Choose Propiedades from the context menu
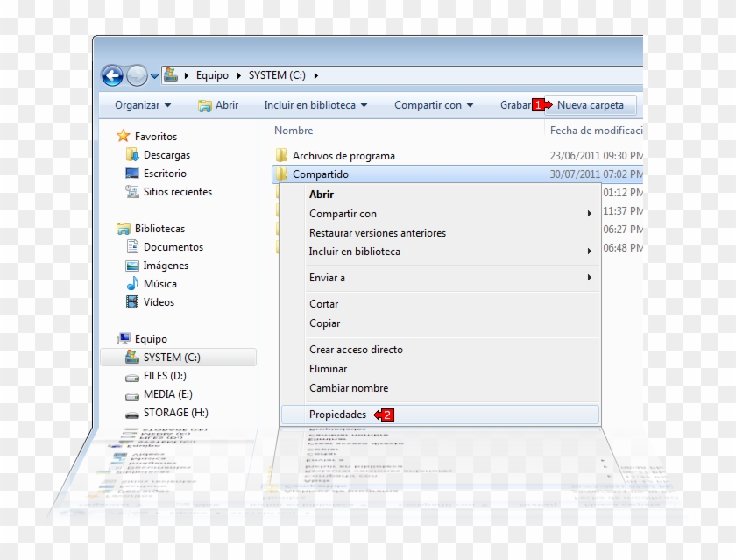Image resolution: width=736 pixels, height=560 pixels. point(338,415)
